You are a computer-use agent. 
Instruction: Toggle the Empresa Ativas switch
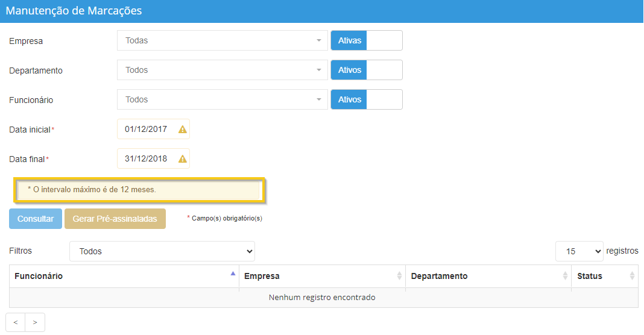366,40
